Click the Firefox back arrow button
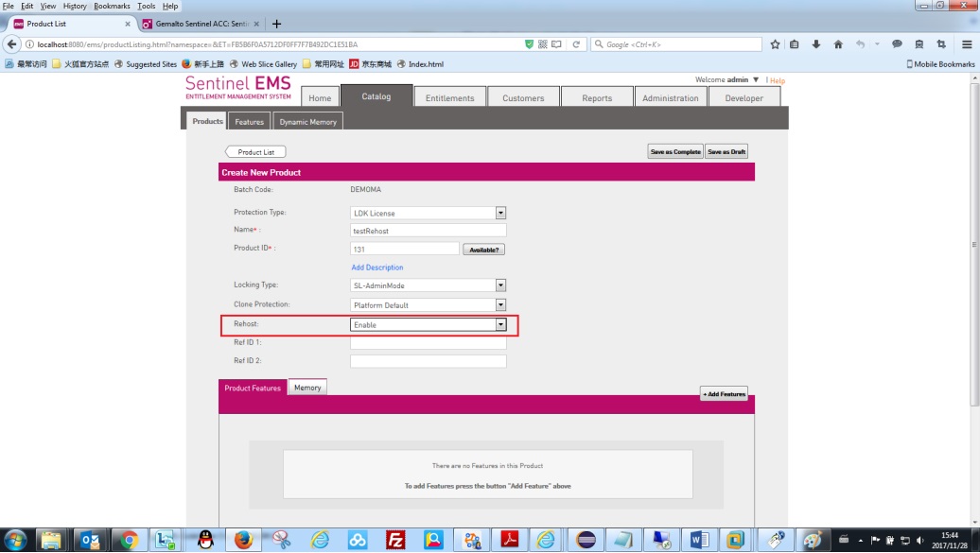 12,44
